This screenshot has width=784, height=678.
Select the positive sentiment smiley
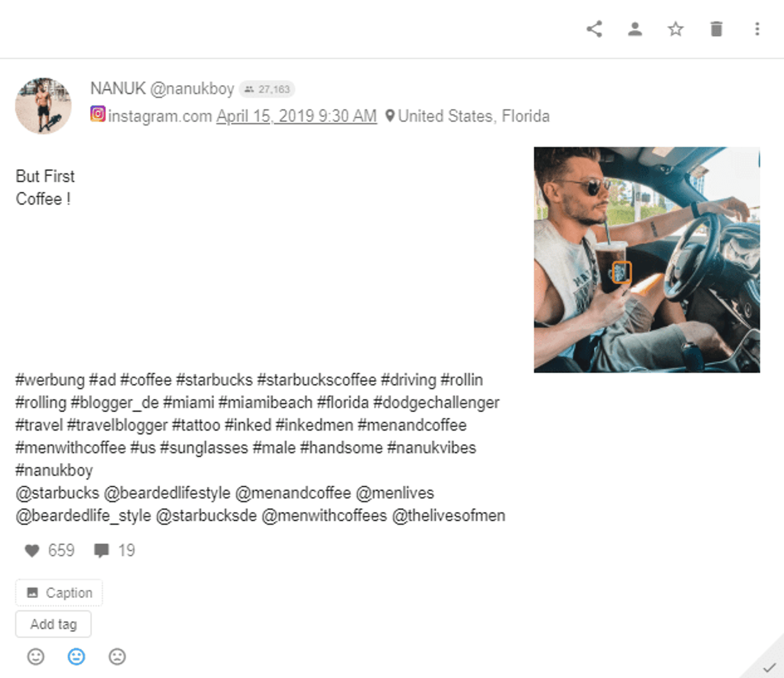[x=35, y=657]
